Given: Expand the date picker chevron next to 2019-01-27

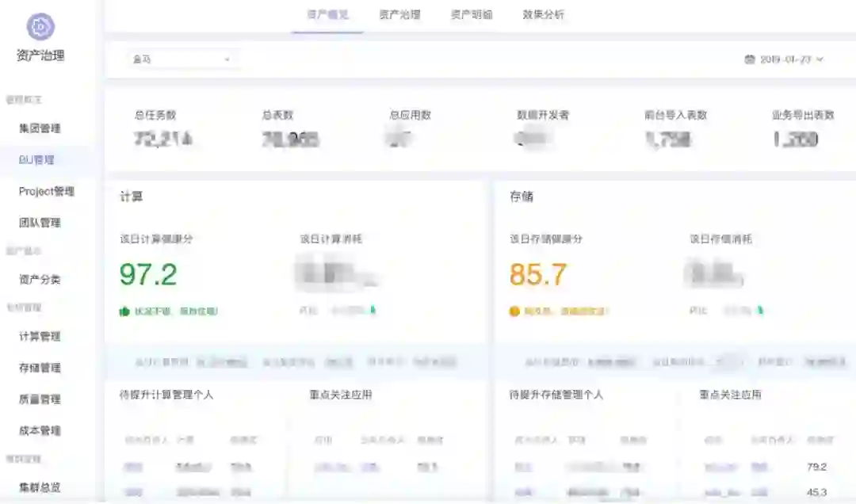Looking at the screenshot, I should tap(820, 59).
